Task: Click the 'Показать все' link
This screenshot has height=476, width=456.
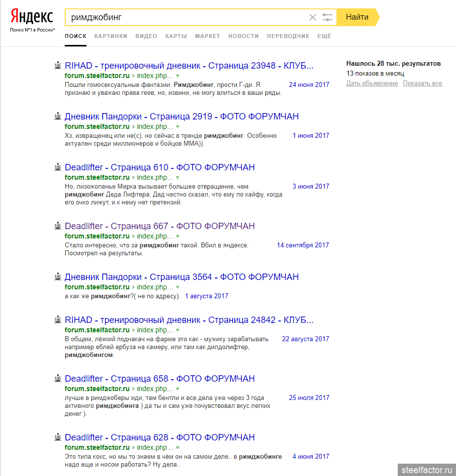Action: tap(422, 83)
